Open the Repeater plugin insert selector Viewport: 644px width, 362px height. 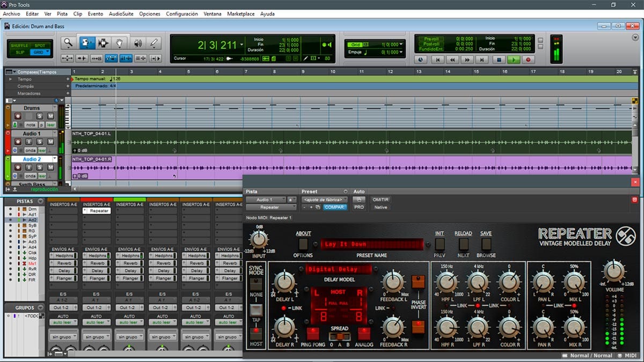[270, 207]
